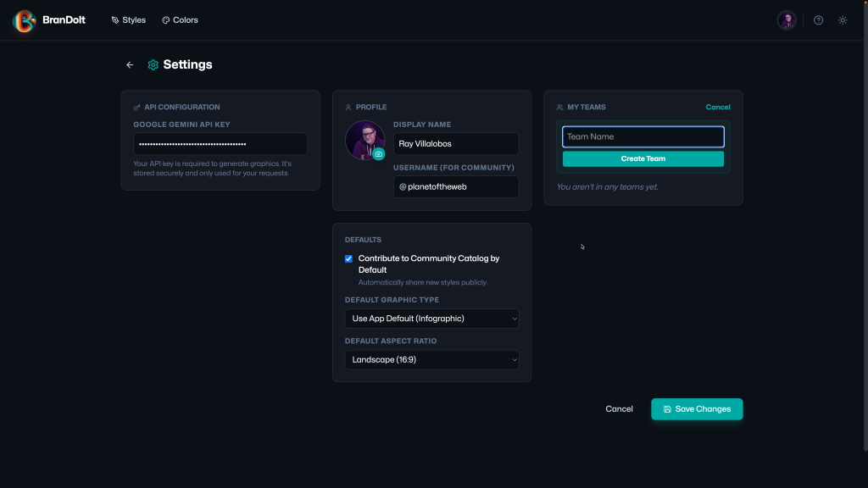Open the Default Graphic Type dropdown
Viewport: 868px width, 488px height.
[x=431, y=319]
